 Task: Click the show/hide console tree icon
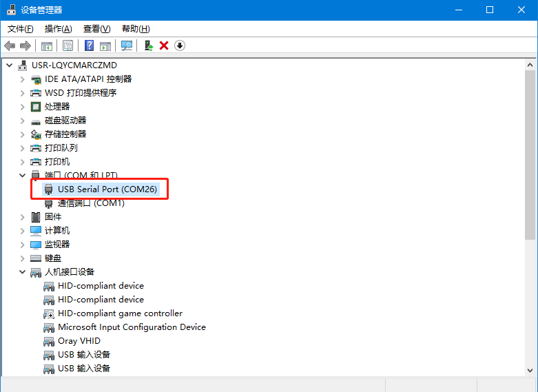pos(47,45)
